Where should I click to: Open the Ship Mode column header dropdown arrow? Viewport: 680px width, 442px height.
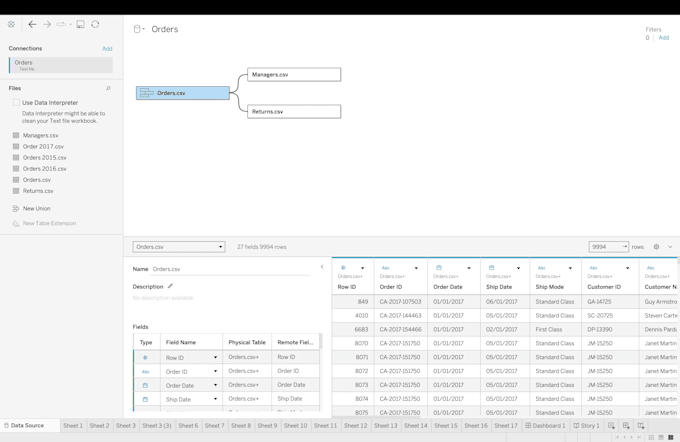coord(570,268)
